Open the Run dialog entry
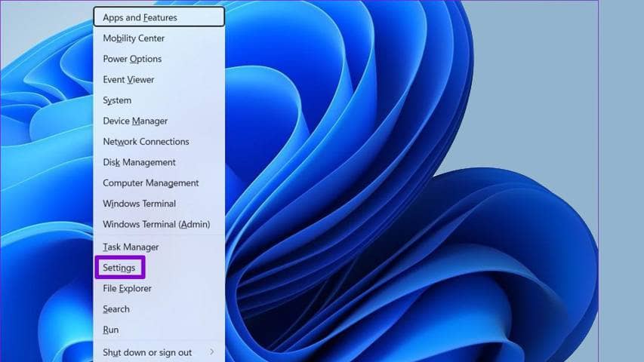Screen dimensions: 644x362 pyautogui.click(x=159, y=330)
